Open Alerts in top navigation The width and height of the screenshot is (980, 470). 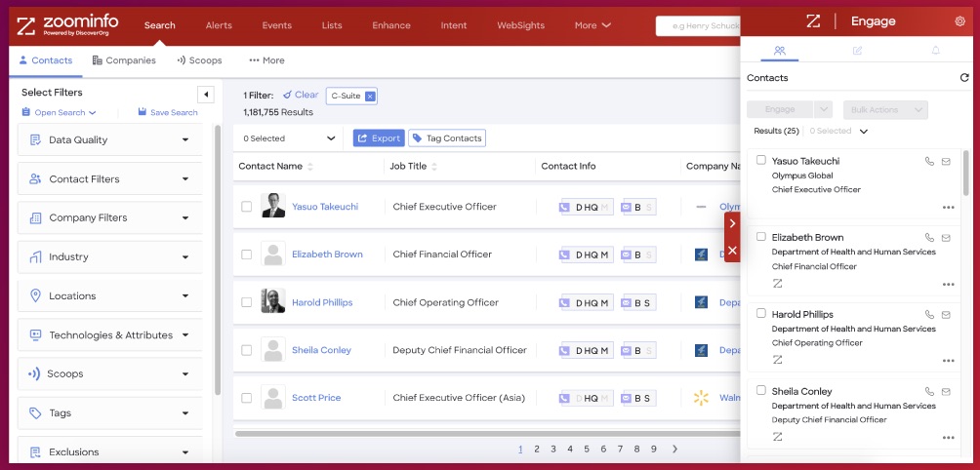[219, 25]
